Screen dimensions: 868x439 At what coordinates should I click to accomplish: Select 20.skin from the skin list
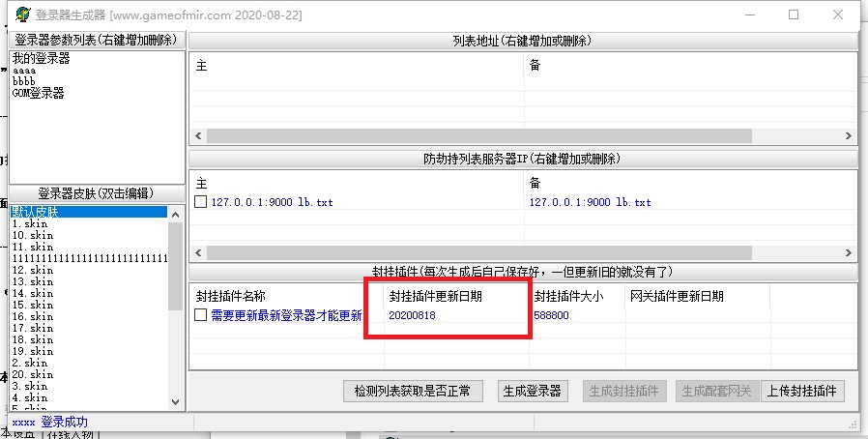33,375
